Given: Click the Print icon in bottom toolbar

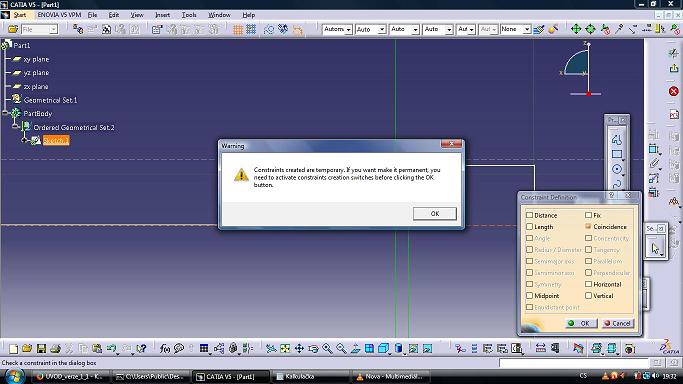Looking at the screenshot, I should point(55,348).
